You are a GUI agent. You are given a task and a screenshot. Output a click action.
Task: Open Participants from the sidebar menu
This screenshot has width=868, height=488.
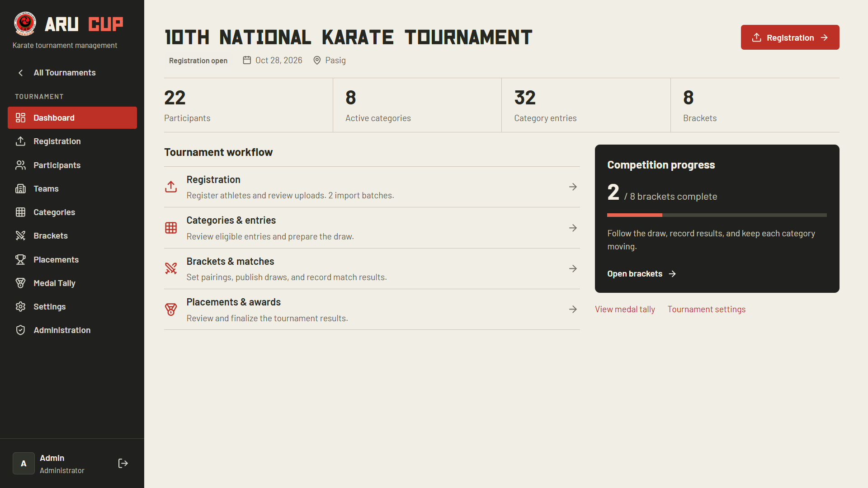coord(72,165)
